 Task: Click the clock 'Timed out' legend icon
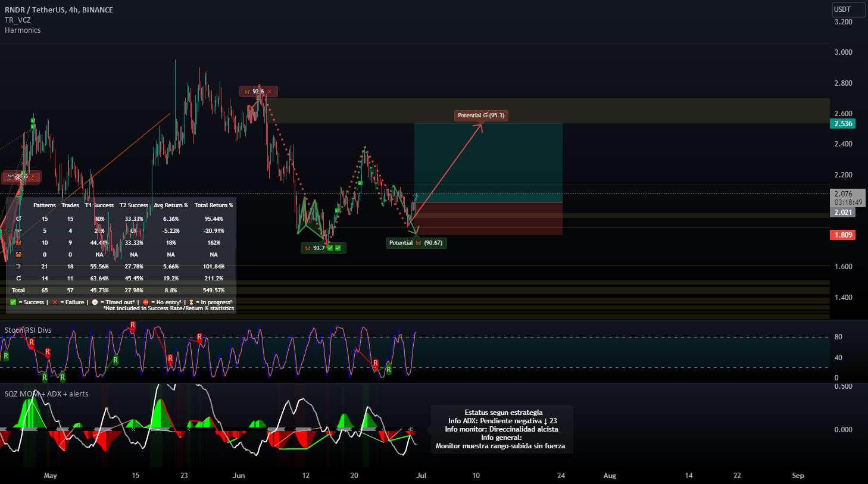pyautogui.click(x=95, y=302)
